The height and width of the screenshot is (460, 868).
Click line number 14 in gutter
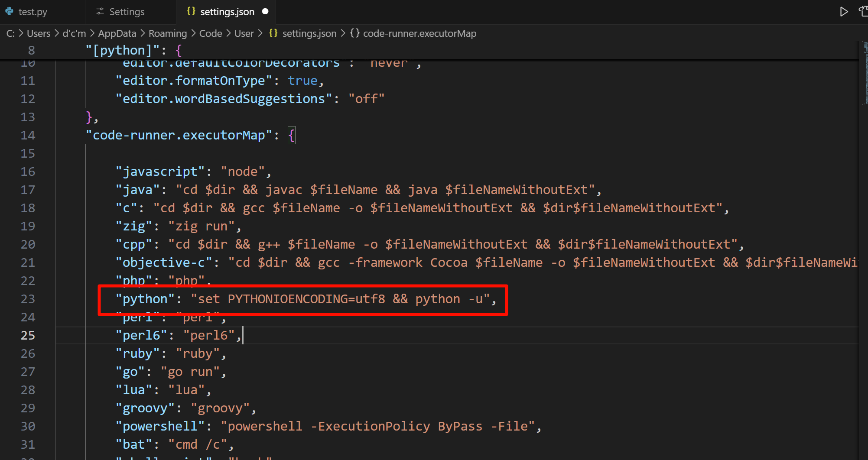click(x=28, y=135)
